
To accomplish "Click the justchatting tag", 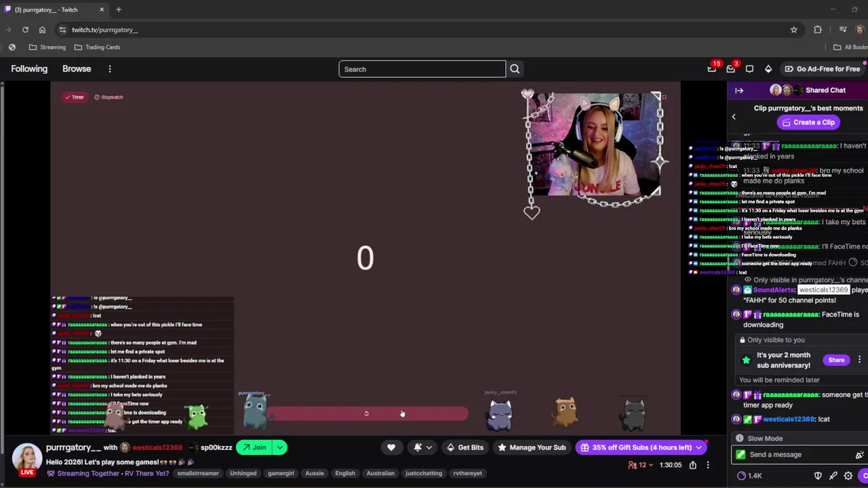I will [424, 473].
